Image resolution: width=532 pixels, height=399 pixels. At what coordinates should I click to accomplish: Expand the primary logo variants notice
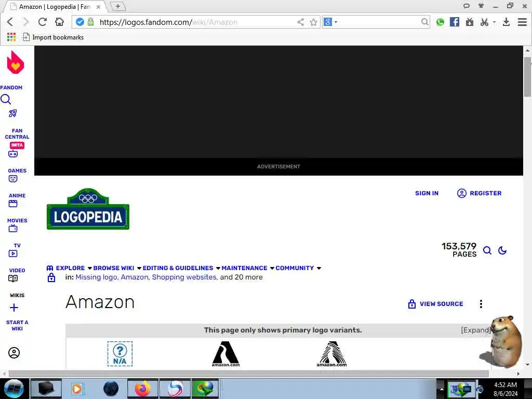point(475,330)
